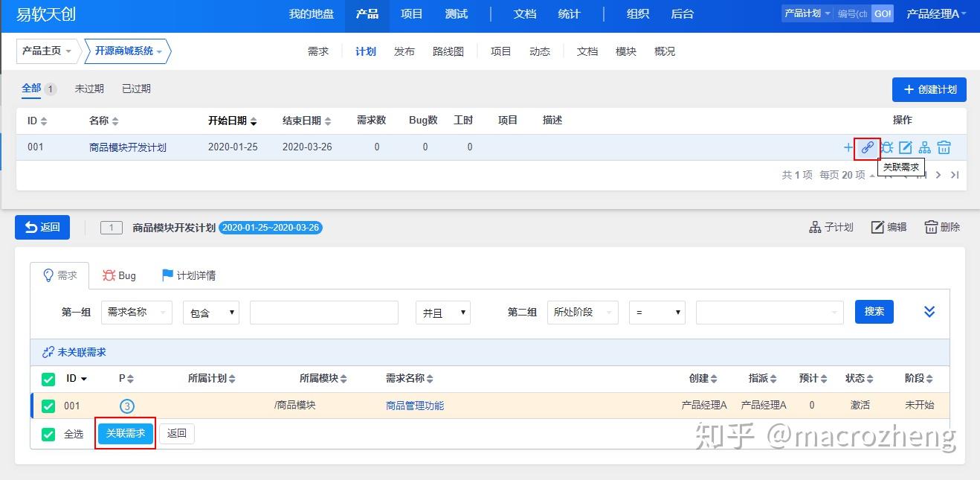Toggle the 全选 select-all checkbox
The height and width of the screenshot is (480, 980).
48,434
